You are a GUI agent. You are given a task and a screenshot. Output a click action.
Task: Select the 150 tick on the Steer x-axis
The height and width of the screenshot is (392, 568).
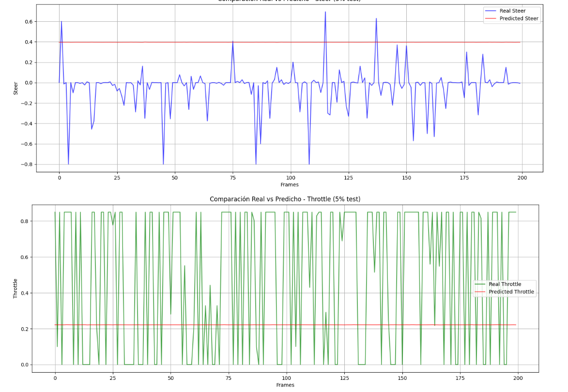coord(406,178)
